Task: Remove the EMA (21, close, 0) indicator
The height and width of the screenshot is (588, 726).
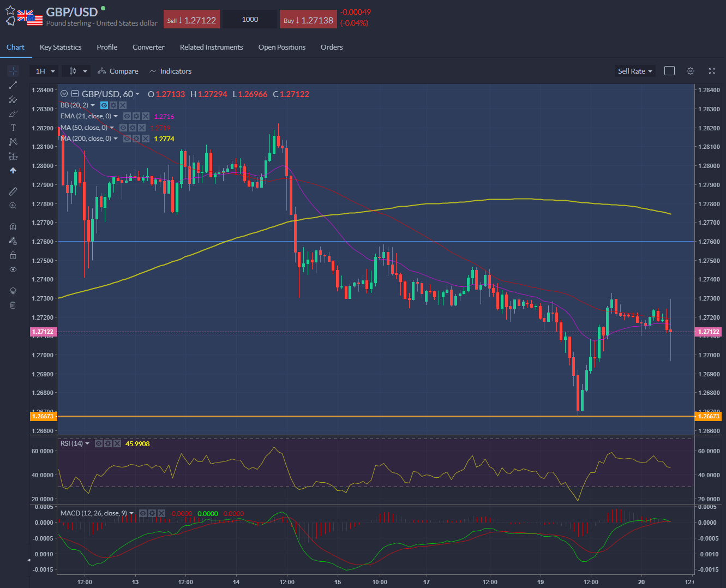Action: (146, 116)
